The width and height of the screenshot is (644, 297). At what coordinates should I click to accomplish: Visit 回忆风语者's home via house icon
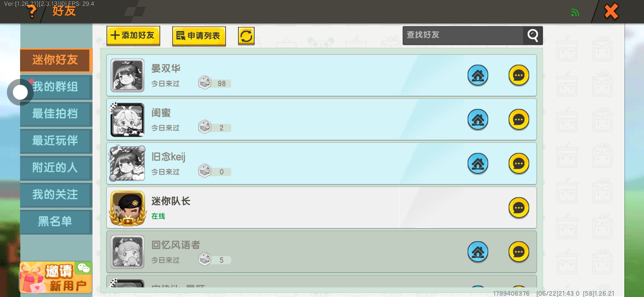click(478, 252)
